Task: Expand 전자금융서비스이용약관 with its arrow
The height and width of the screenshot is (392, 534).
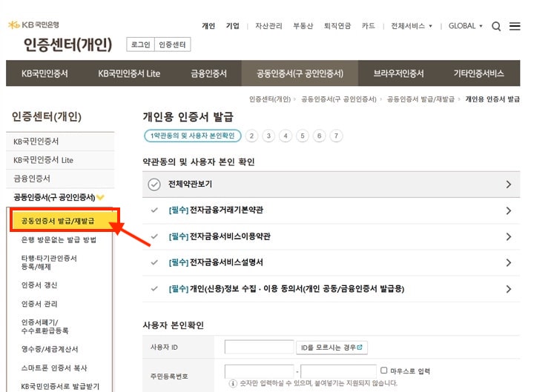Action: 509,236
